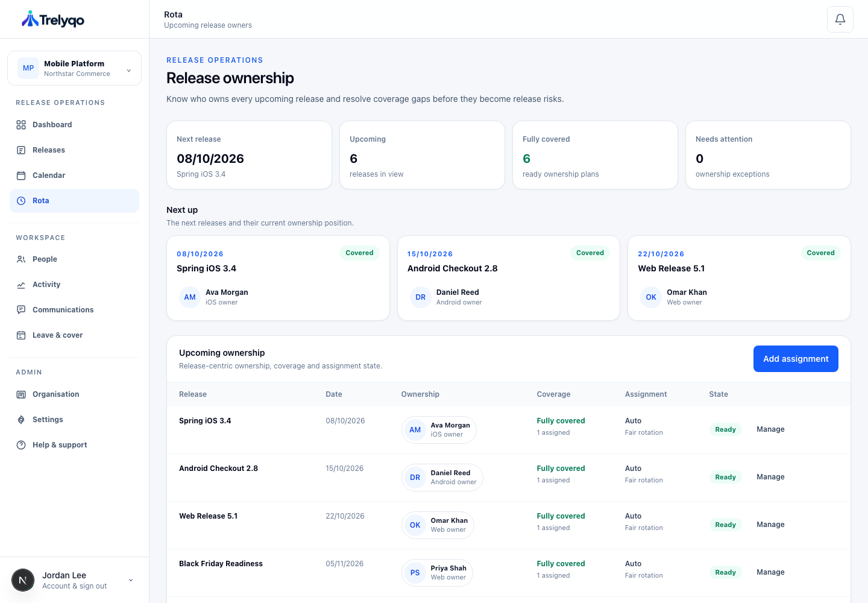The width and height of the screenshot is (868, 603).
Task: Click the Covered badge on Spring iOS 3.4
Action: [359, 253]
